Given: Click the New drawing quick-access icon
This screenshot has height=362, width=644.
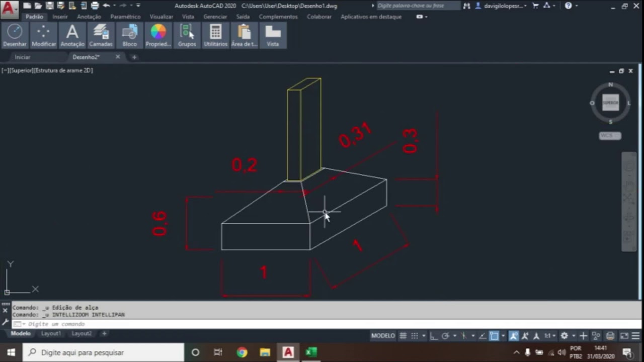Looking at the screenshot, I should [x=27, y=6].
